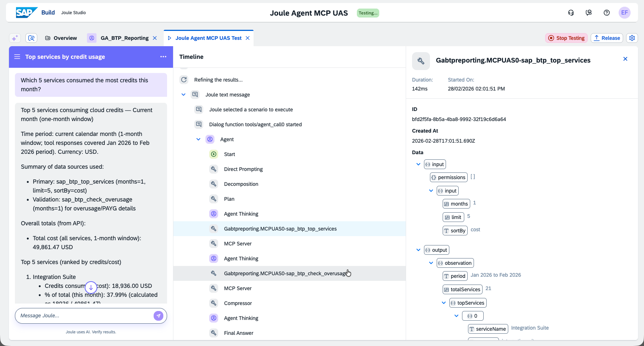Open the help question mark icon
This screenshot has width=644, height=346.
point(607,13)
